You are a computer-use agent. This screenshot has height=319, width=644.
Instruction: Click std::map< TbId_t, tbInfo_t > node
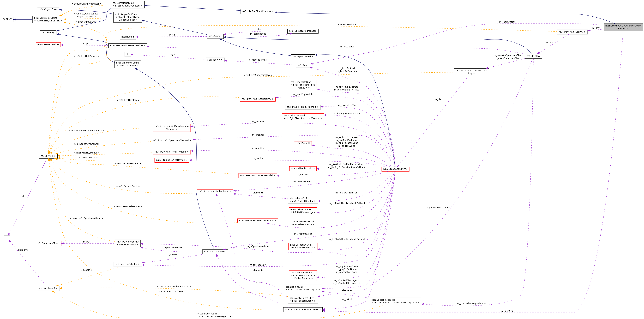tap(303, 107)
